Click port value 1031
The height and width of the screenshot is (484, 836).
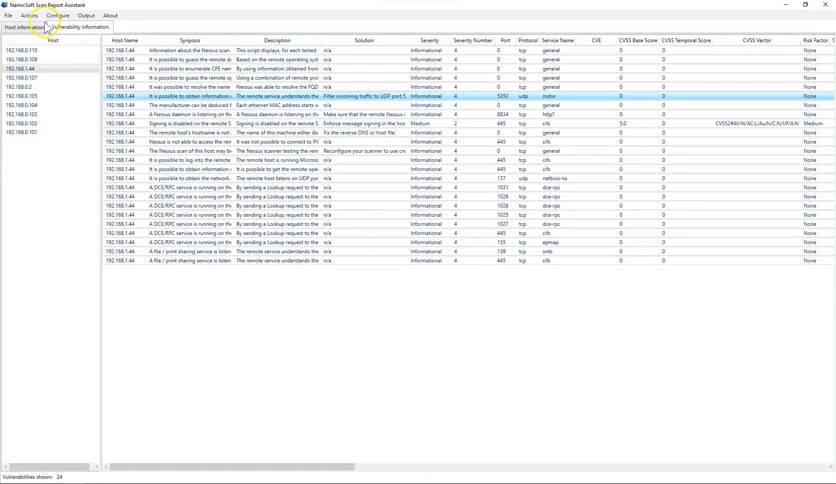click(x=502, y=187)
